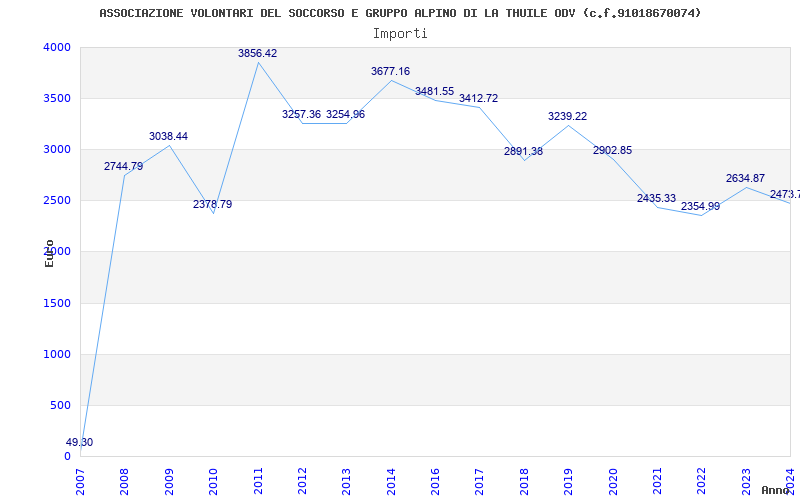Click the 2744.79 value label
This screenshot has width=800, height=500.
coord(123,167)
